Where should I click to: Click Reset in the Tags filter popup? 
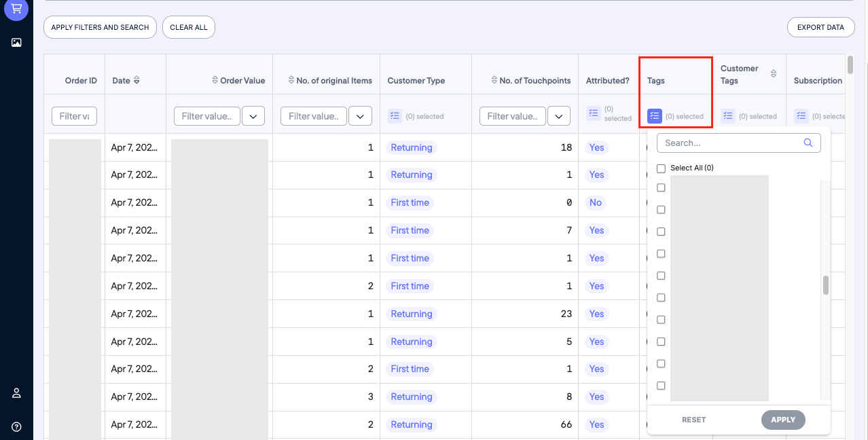coord(694,420)
